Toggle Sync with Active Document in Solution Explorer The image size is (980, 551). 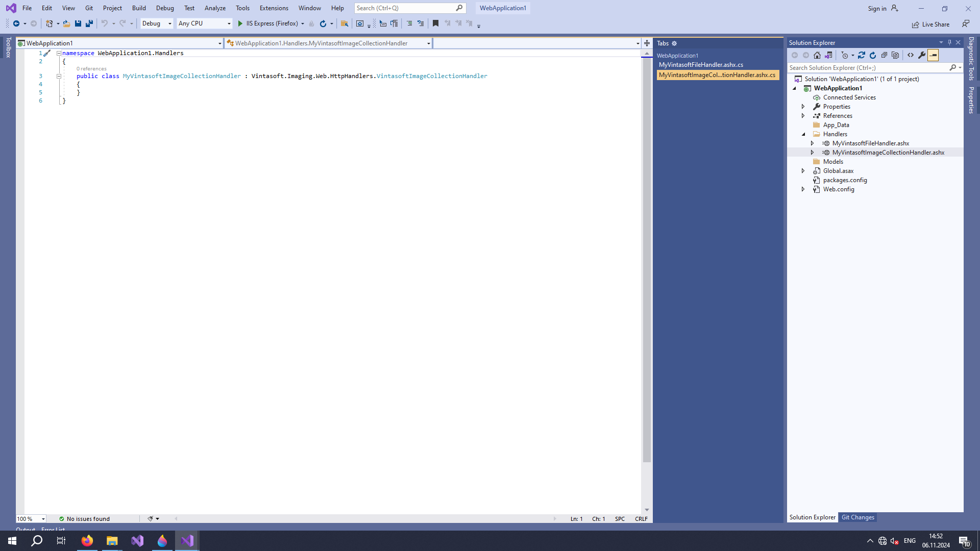[x=862, y=55]
